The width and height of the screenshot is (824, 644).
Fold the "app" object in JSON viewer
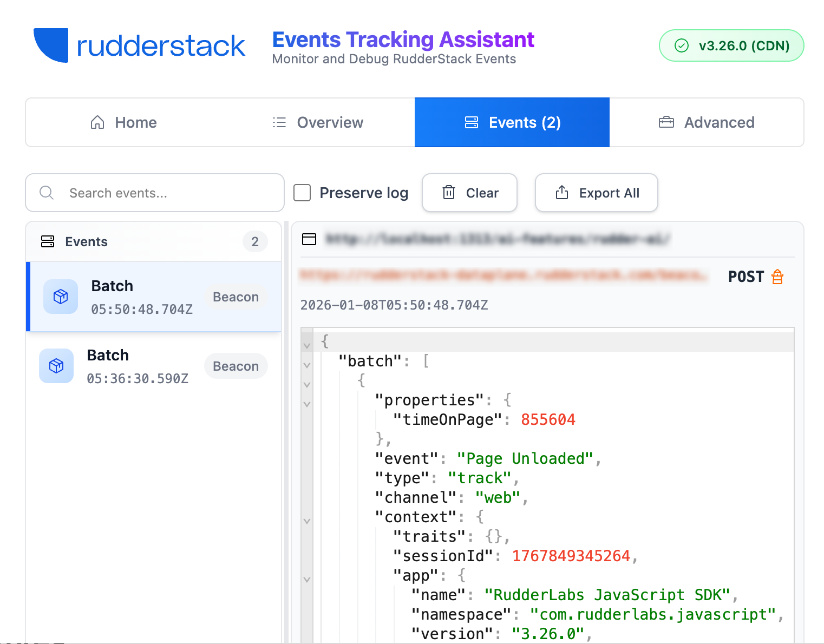(307, 580)
